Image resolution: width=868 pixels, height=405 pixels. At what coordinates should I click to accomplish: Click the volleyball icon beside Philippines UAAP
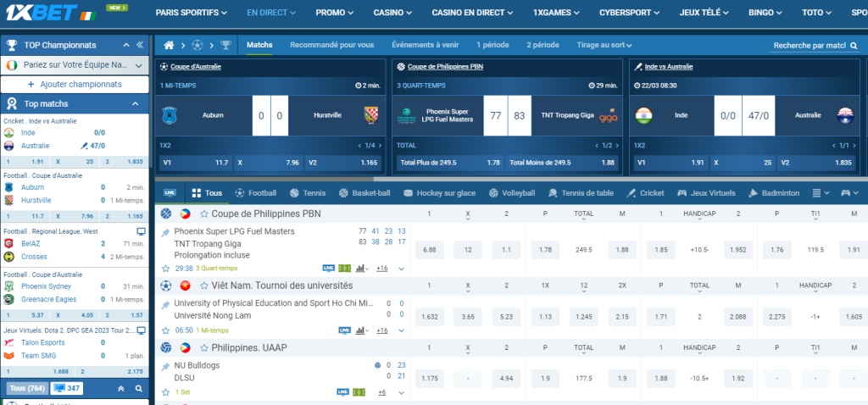point(166,347)
